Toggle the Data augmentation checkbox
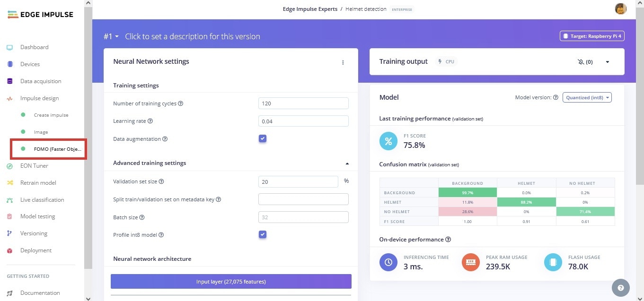 pos(263,138)
